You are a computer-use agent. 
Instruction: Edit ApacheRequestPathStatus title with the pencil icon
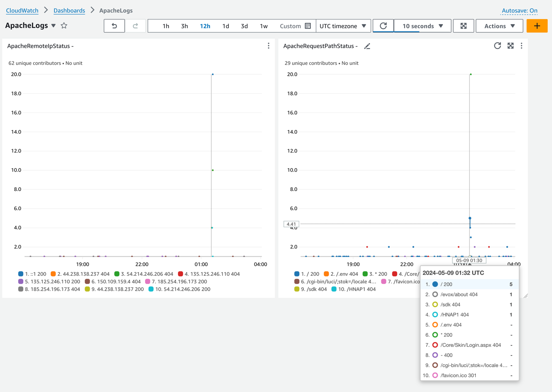coord(367,46)
